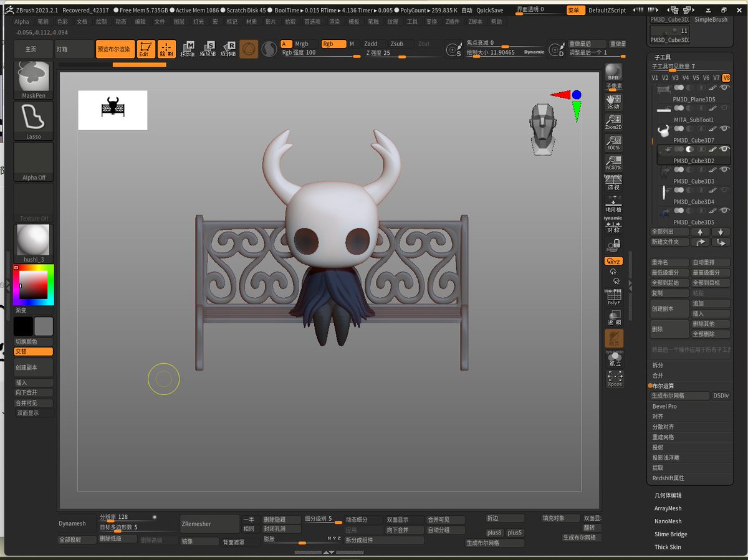The image size is (748, 560).
Task: Select the Scroll (滚动) hand icon
Action: [x=614, y=102]
